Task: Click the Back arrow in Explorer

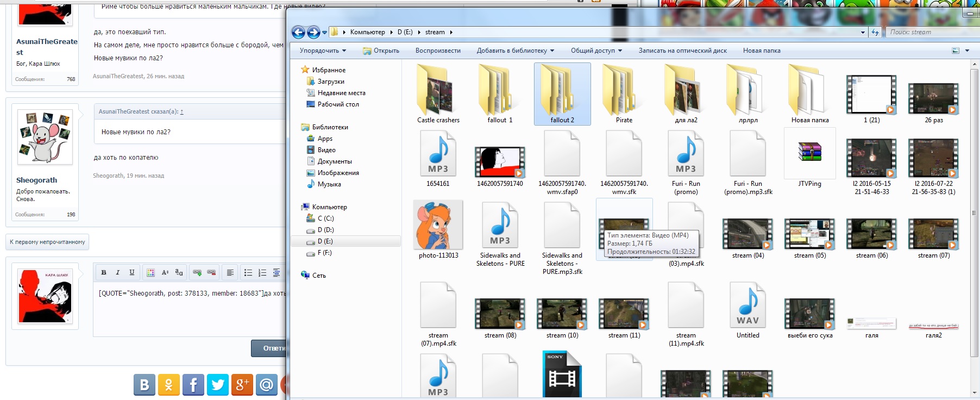Action: pos(298,33)
